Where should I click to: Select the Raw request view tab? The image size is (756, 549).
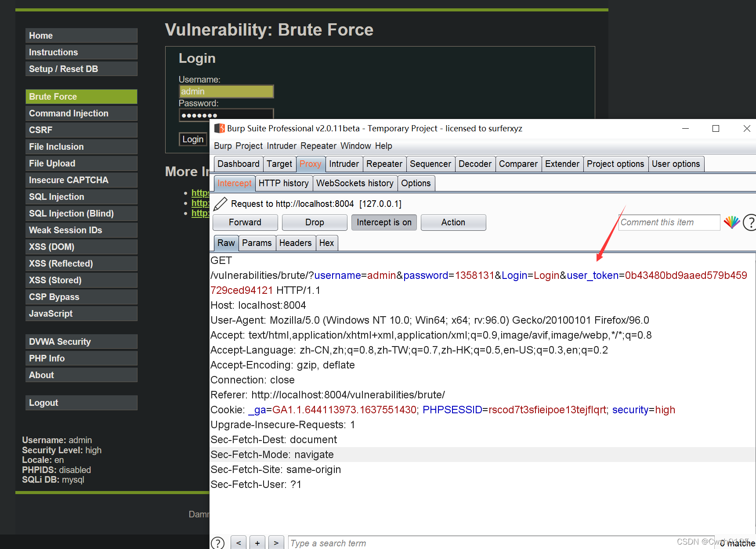[x=226, y=243]
